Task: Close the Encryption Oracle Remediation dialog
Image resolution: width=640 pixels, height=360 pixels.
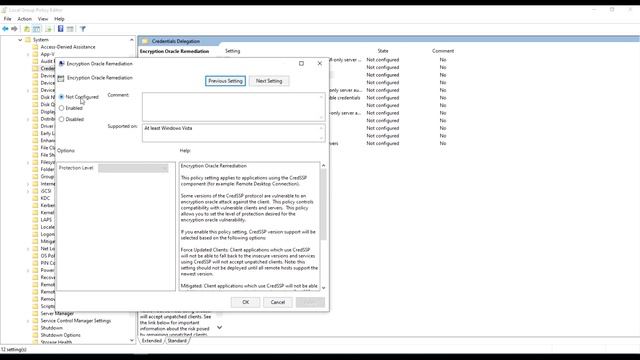Action: pos(320,63)
